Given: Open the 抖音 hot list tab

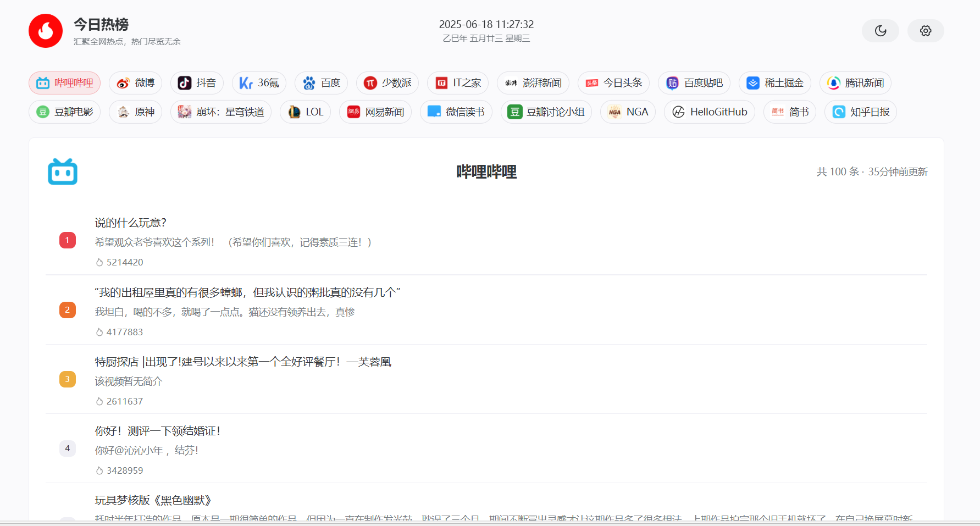Looking at the screenshot, I should 197,83.
